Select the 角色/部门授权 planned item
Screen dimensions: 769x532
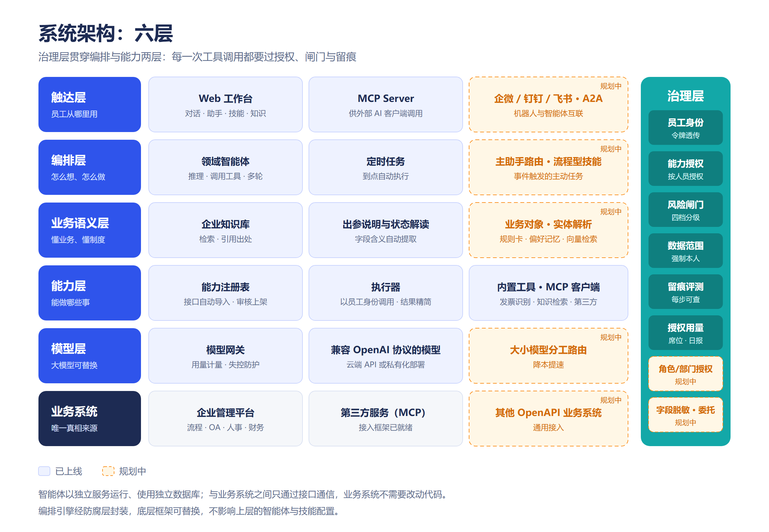tap(685, 374)
